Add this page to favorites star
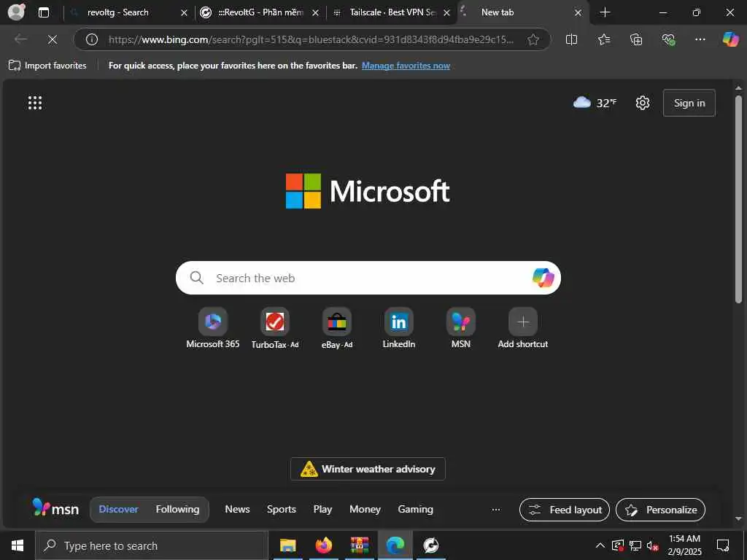Viewport: 747px width, 560px height. 533,39
